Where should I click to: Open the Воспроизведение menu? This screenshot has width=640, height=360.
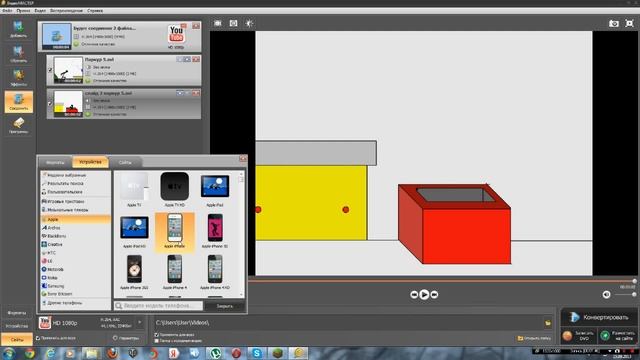[66, 11]
